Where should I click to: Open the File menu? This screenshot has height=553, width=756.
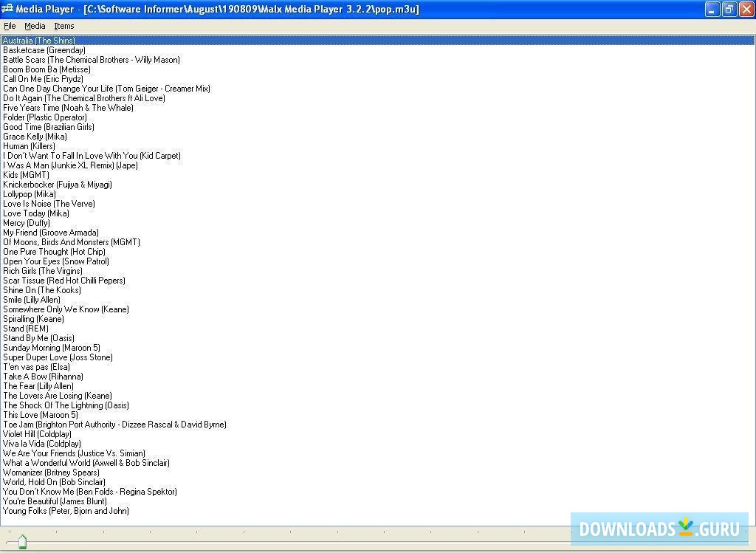pos(10,25)
